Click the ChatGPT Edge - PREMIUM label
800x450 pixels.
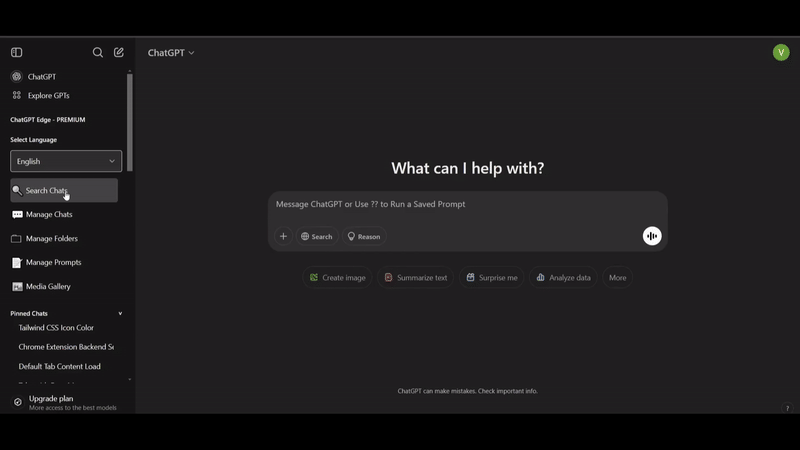pyautogui.click(x=48, y=119)
